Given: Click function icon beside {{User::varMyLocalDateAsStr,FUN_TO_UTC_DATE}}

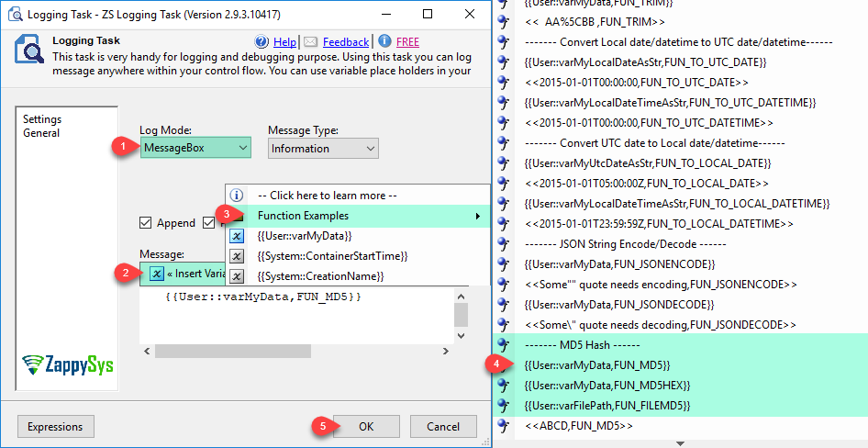Looking at the screenshot, I should (503, 62).
